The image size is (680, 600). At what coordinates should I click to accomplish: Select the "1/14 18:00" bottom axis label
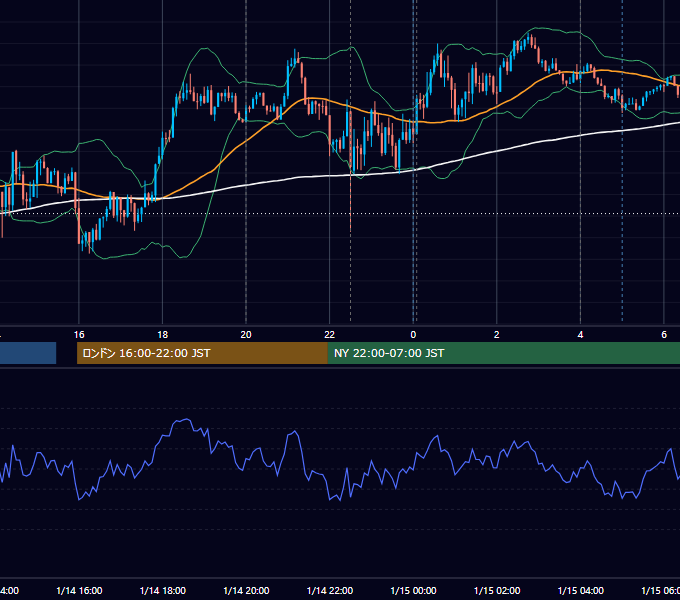click(163, 590)
